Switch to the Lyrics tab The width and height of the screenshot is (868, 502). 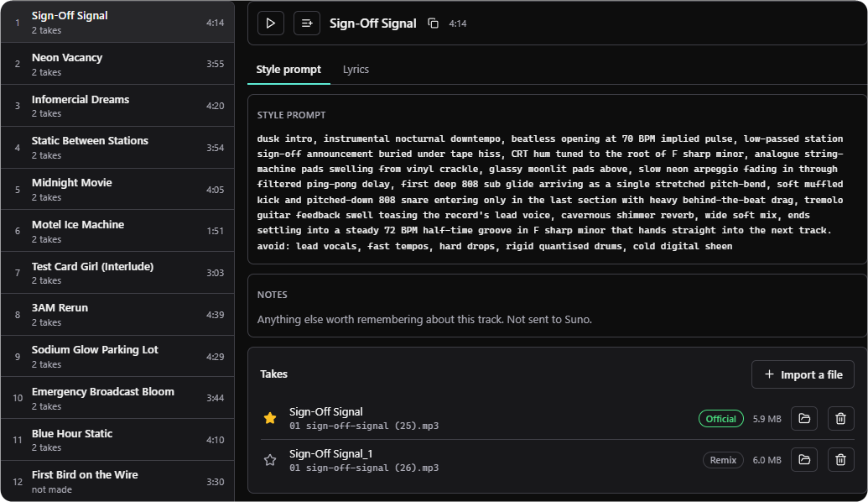tap(356, 70)
